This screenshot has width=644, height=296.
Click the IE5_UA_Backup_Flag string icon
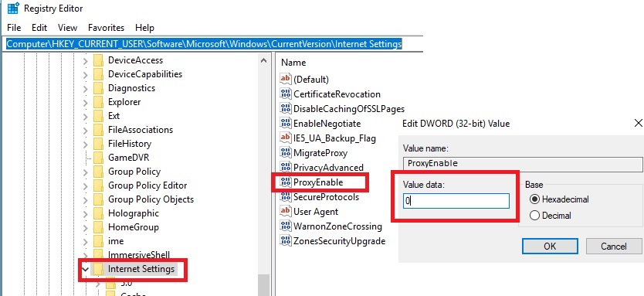286,138
